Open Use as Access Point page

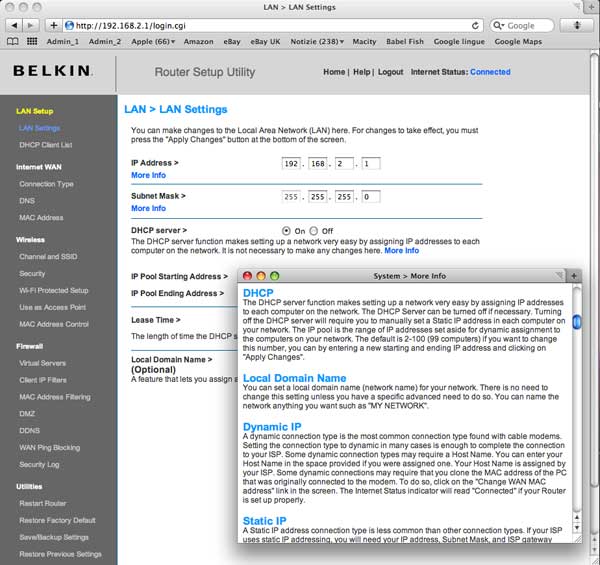pos(52,307)
